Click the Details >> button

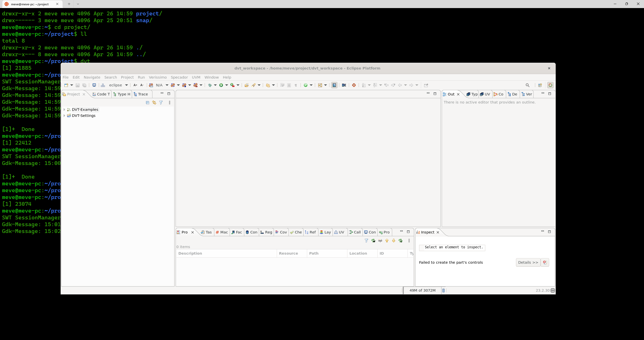[528, 262]
